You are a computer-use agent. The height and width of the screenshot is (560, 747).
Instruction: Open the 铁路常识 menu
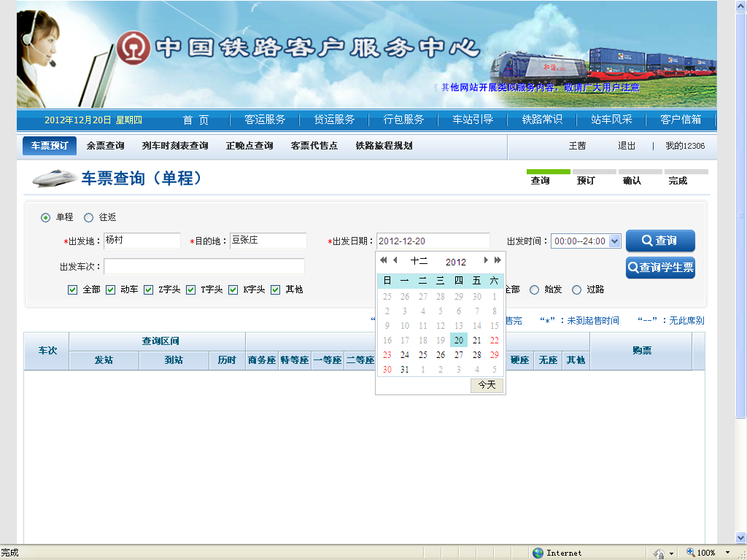tap(542, 120)
